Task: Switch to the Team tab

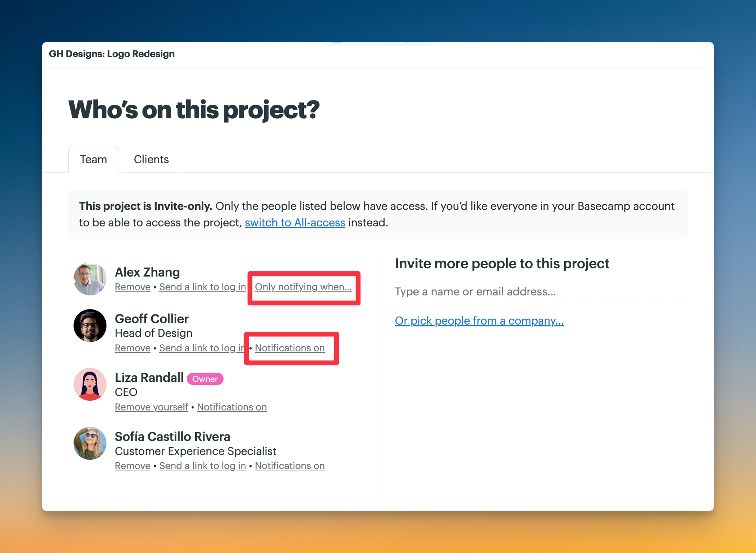Action: coord(93,159)
